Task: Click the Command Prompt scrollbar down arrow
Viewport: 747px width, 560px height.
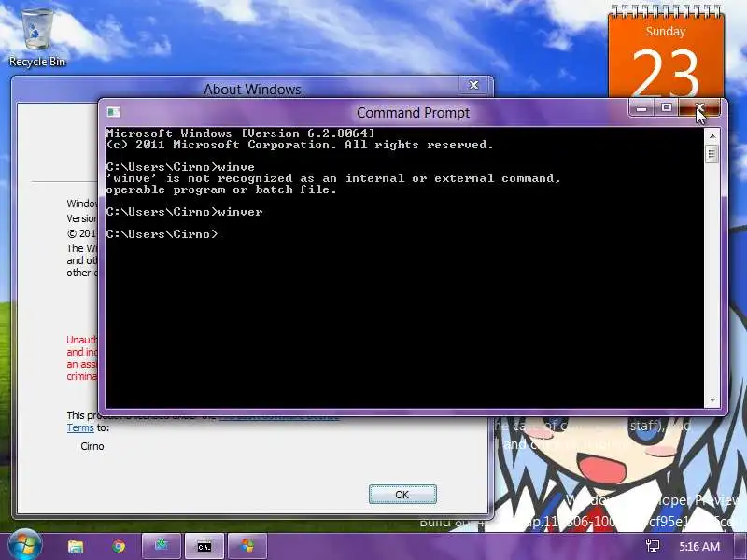Action: (712, 400)
